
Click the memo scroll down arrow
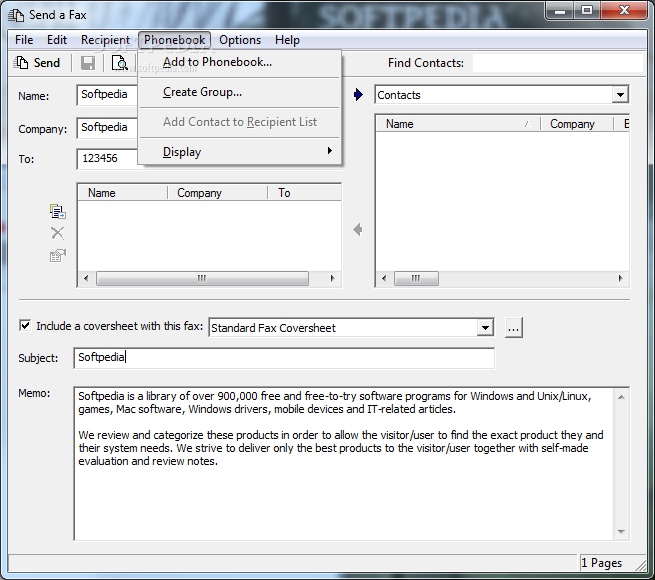click(621, 532)
